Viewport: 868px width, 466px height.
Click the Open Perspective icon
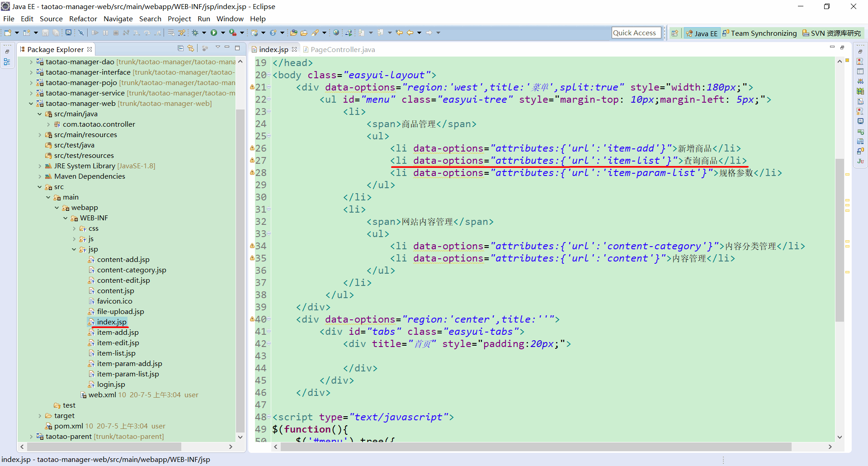pyautogui.click(x=675, y=33)
